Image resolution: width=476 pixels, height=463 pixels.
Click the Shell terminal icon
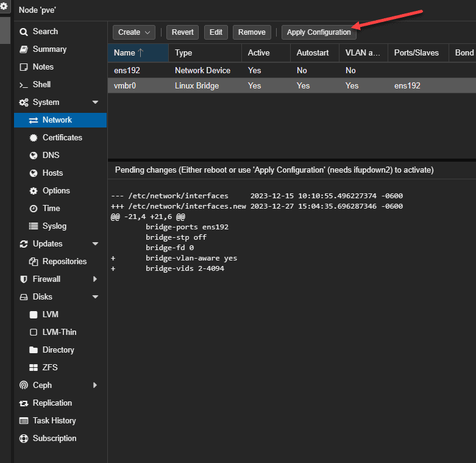24,85
